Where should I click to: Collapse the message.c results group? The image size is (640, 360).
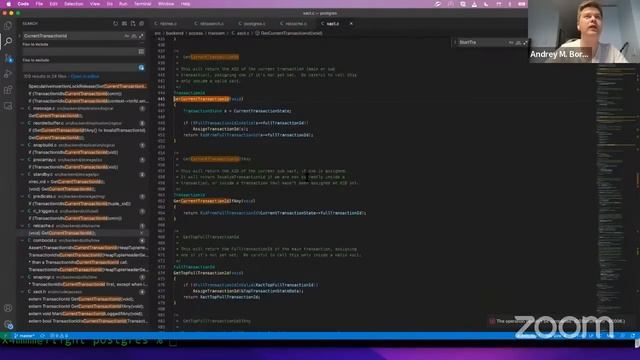point(23,109)
